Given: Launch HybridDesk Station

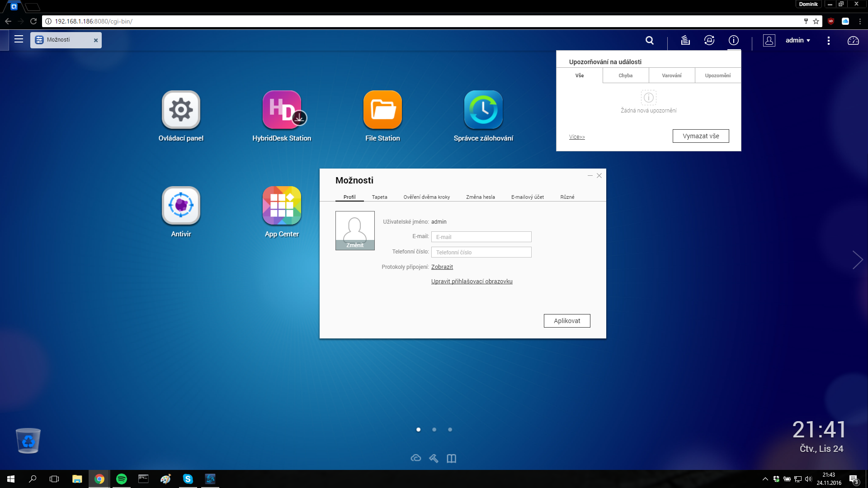Looking at the screenshot, I should [x=282, y=110].
